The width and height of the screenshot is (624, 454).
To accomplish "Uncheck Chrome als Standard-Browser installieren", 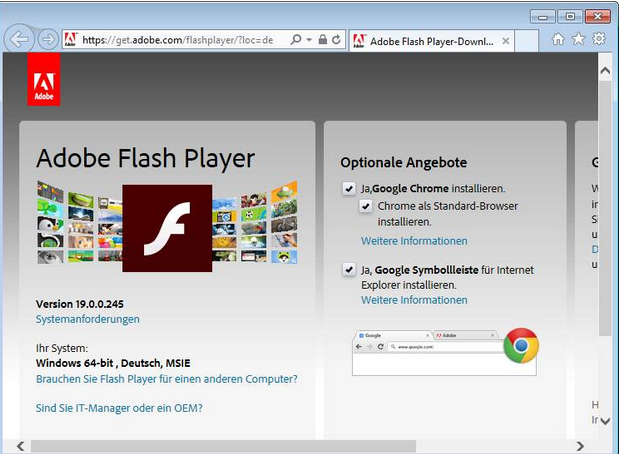I will click(x=366, y=206).
